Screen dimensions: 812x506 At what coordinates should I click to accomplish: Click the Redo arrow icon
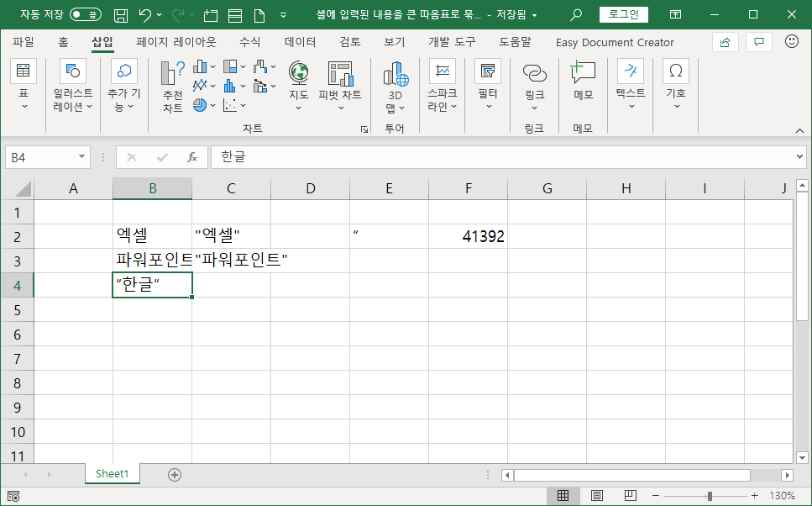pyautogui.click(x=178, y=15)
